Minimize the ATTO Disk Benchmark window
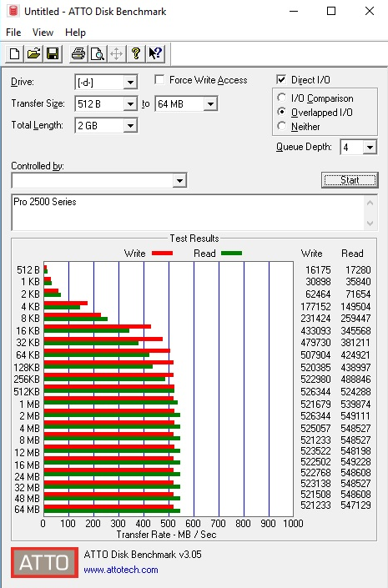This screenshot has height=588, width=388. point(294,11)
